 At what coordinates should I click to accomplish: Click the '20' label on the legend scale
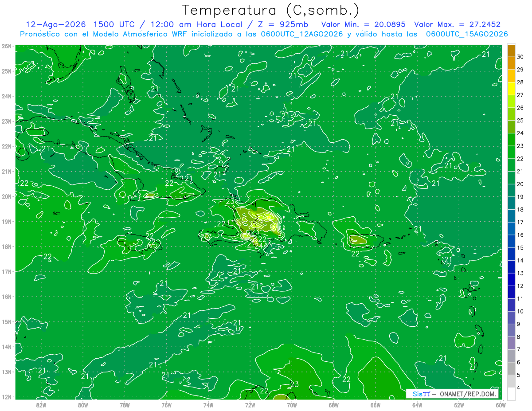coord(520,184)
